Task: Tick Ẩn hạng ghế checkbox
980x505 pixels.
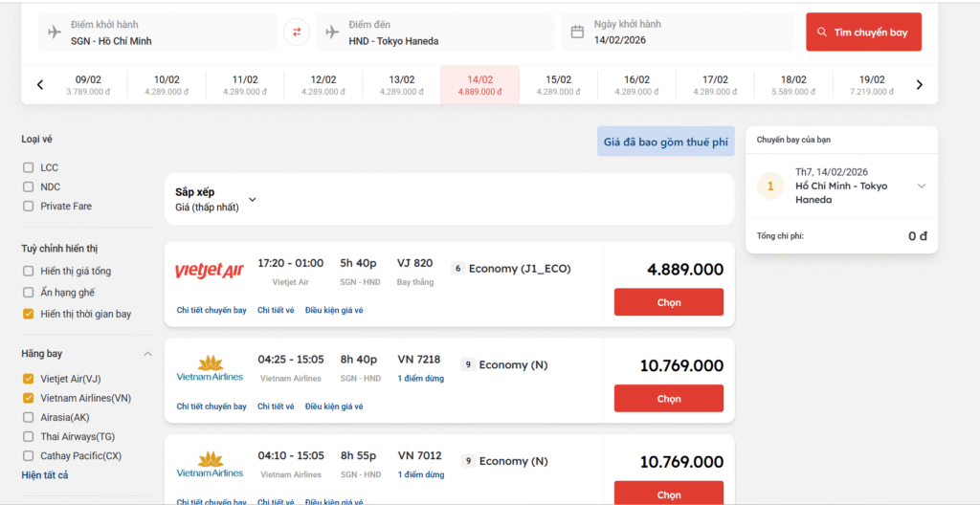Action: tap(28, 293)
